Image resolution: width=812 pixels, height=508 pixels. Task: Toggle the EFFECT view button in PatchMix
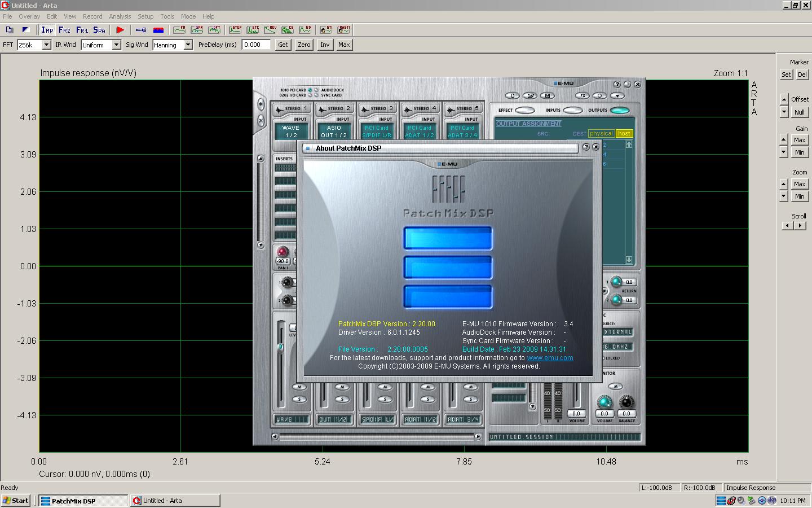[x=524, y=110]
